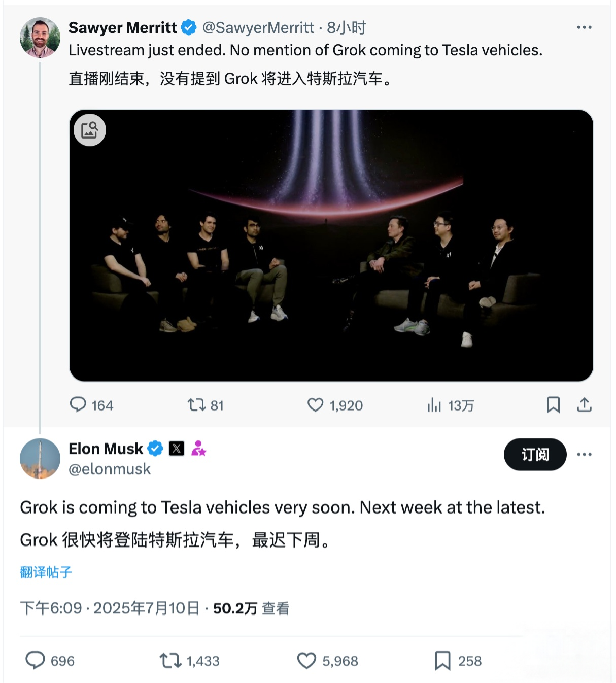Click the 订阅 subscribe button
This screenshot has width=616, height=683.
coord(535,454)
